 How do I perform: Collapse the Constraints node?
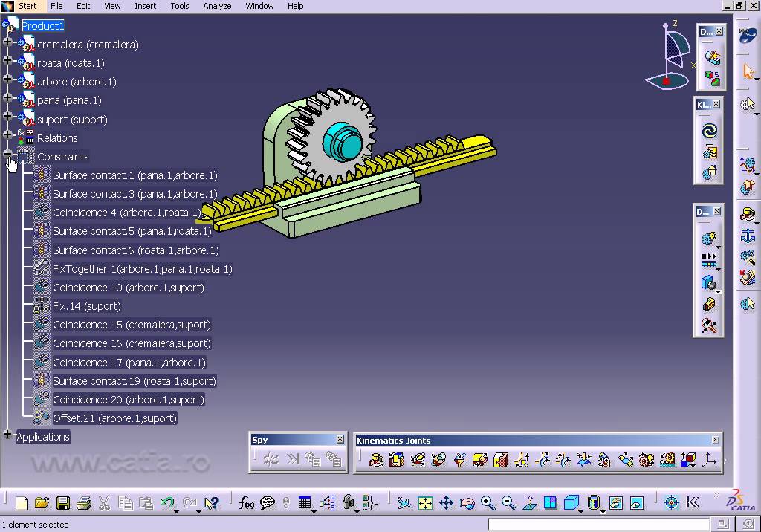click(x=7, y=153)
